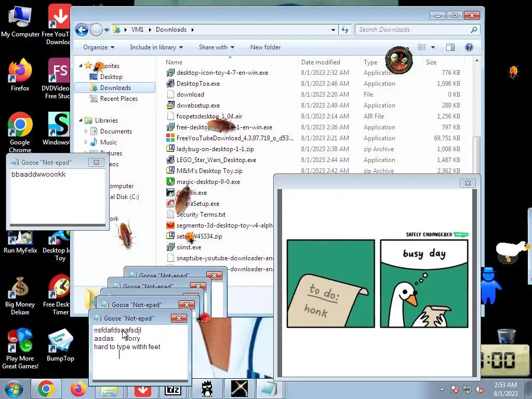Click the muted volume tray icon
The width and height of the screenshot is (532, 399).
point(480,389)
